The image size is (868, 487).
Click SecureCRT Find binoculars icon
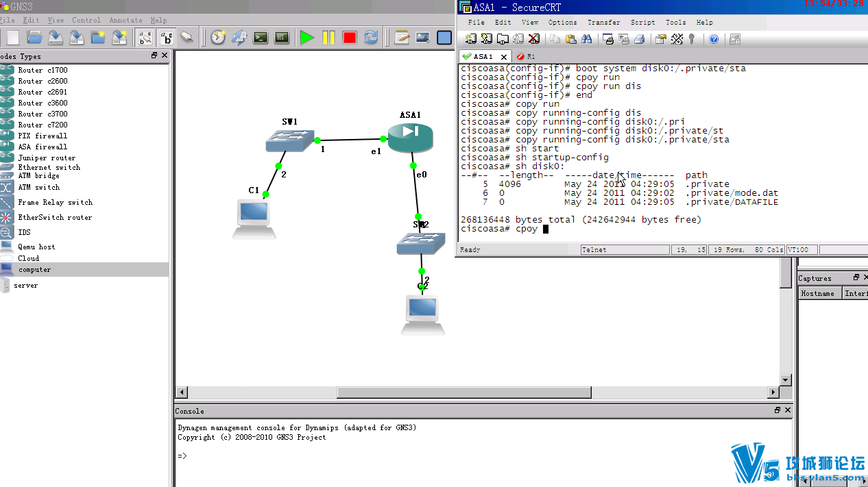coord(586,39)
